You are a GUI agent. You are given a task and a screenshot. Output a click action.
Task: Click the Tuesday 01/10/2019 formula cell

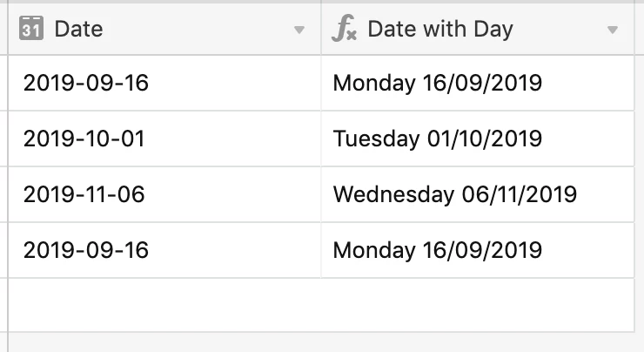pos(478,139)
